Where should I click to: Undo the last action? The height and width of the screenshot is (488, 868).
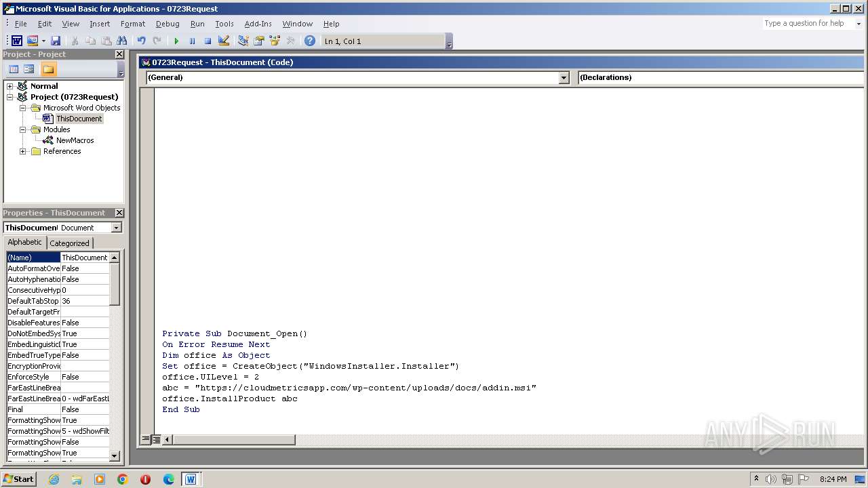[141, 41]
